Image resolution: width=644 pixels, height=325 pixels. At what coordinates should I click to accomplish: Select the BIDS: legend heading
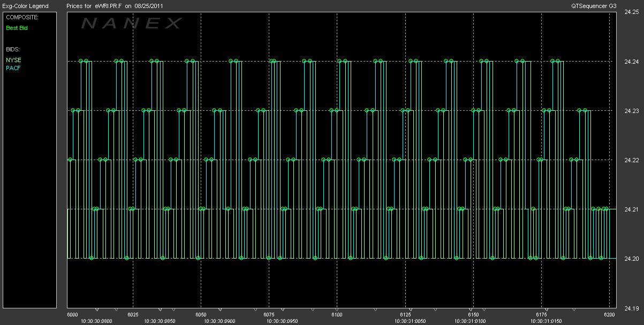pos(12,49)
